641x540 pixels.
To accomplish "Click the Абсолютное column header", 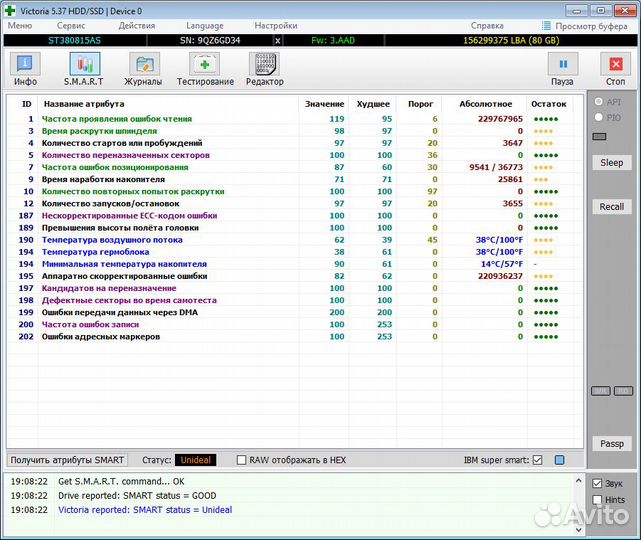I will [x=485, y=104].
